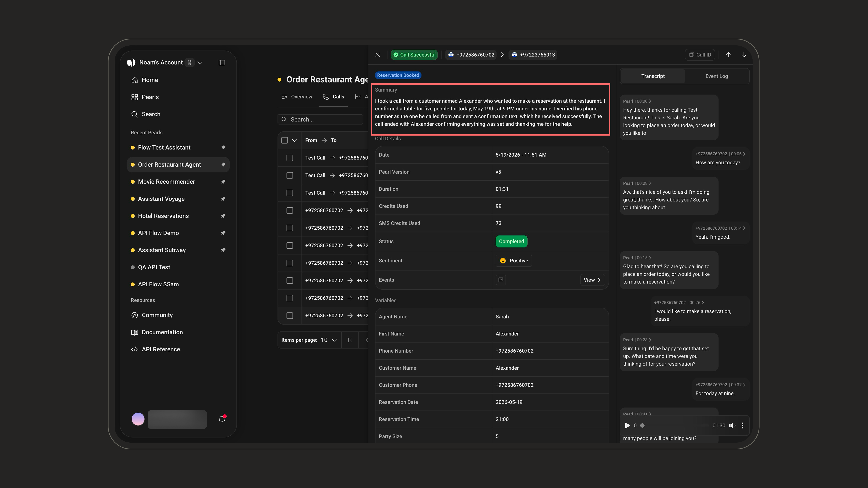The height and width of the screenshot is (488, 868).
Task: Toggle the select-all calls checkbox
Action: coord(285,140)
